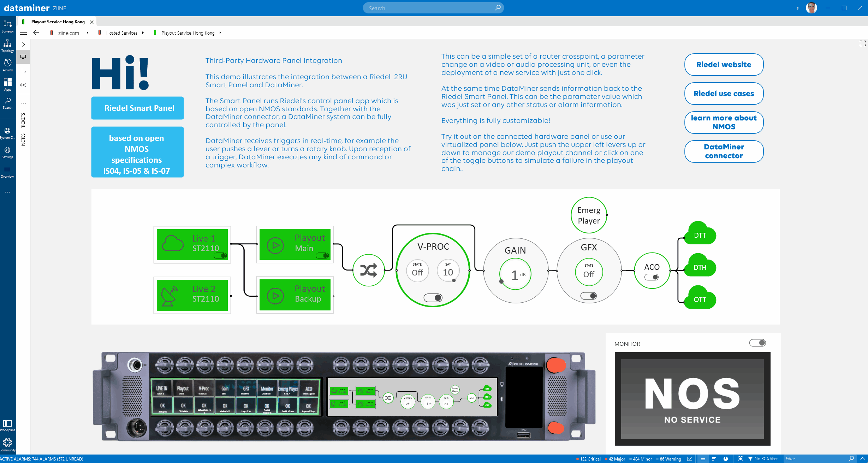The width and height of the screenshot is (868, 463).
Task: Click the No RCA filter funnel icon
Action: [750, 459]
